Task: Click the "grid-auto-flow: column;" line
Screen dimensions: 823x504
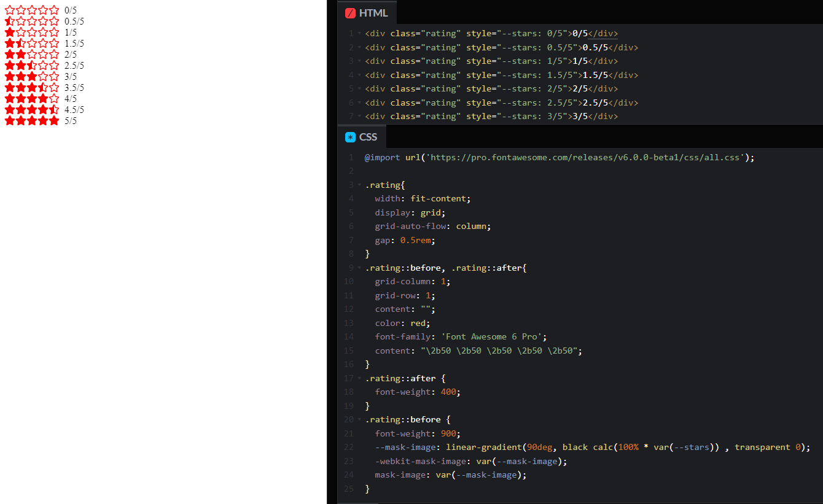Action: click(x=433, y=227)
